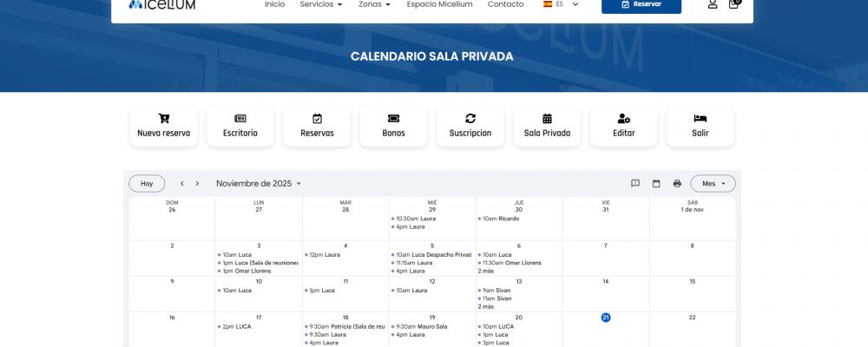This screenshot has height=347, width=868.
Task: Open 10:30am Laura event on 29
Action: [x=415, y=219]
